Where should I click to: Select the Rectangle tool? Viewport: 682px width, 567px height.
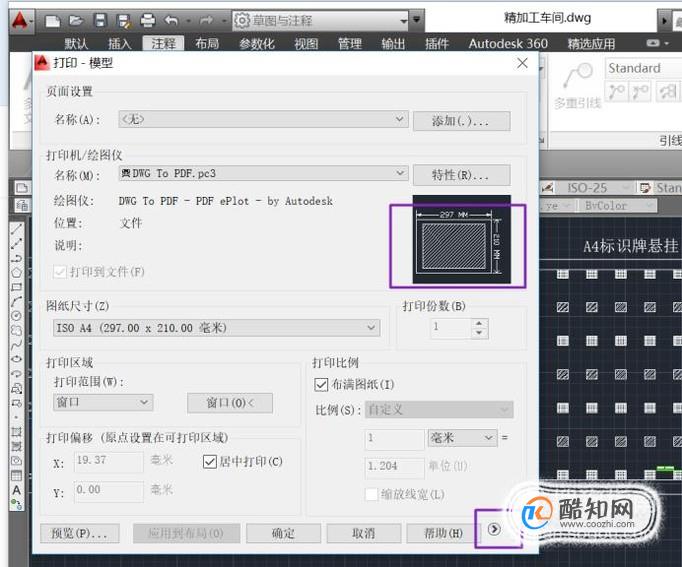[x=16, y=287]
